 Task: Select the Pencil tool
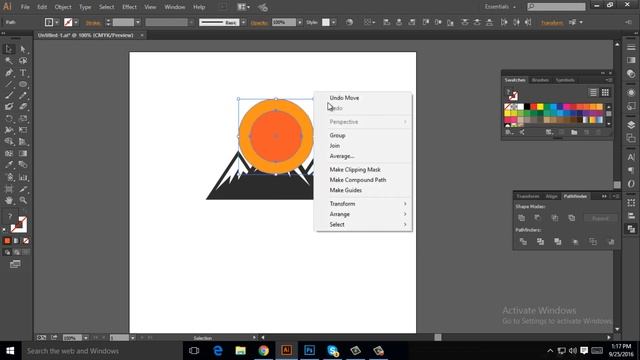click(23, 96)
